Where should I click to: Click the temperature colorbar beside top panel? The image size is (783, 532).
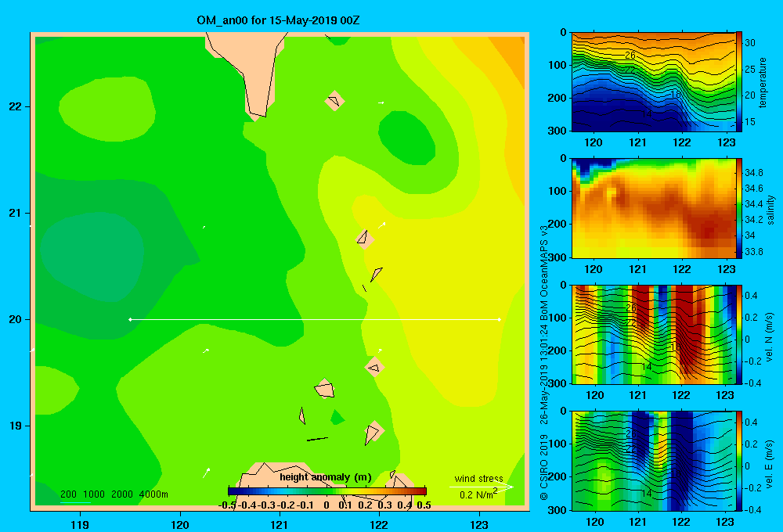(x=739, y=81)
